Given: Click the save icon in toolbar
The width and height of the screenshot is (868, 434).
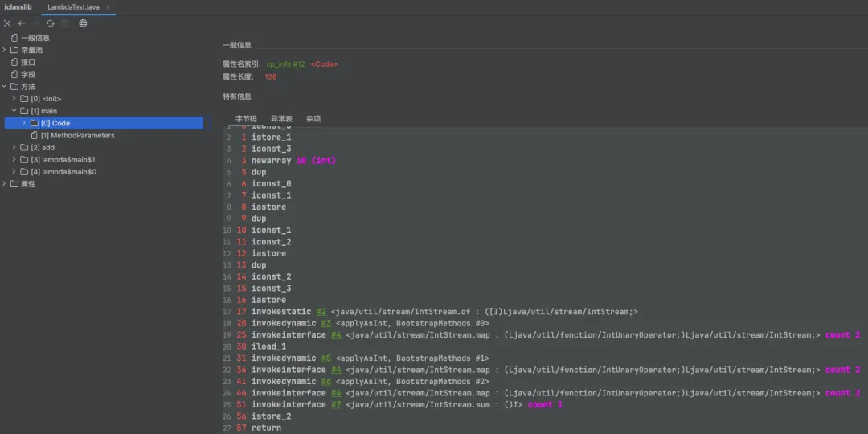Looking at the screenshot, I should pyautogui.click(x=66, y=23).
